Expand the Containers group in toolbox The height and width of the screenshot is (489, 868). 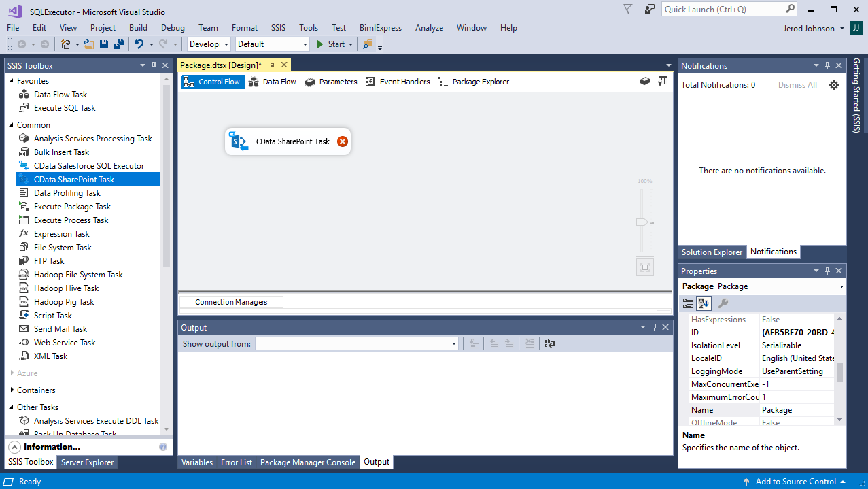12,390
